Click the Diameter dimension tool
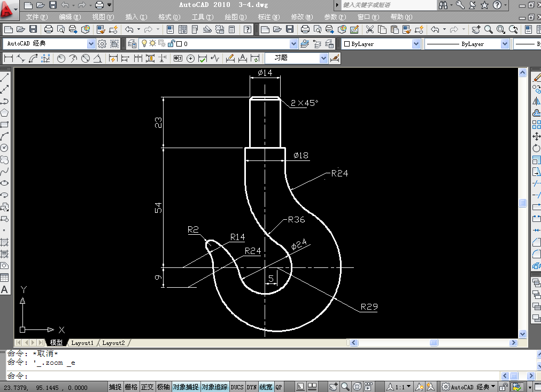The height and width of the screenshot is (392, 541). point(86,58)
